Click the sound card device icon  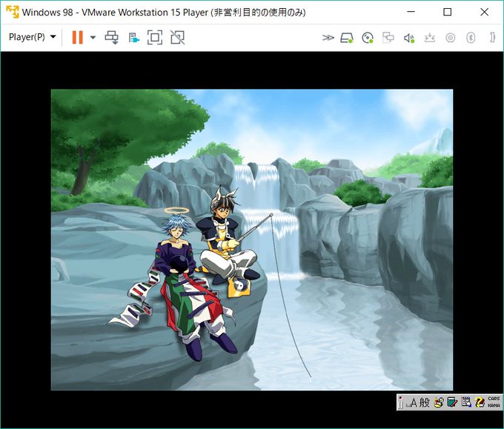point(409,39)
